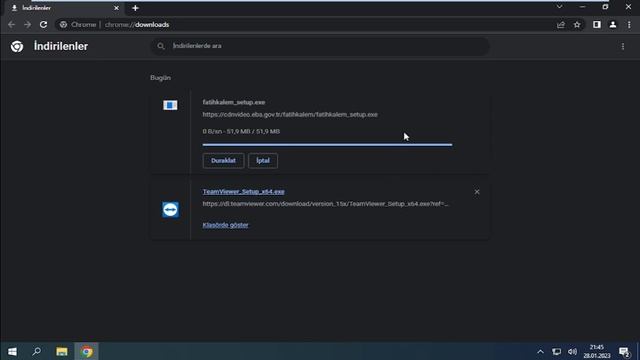Image resolution: width=640 pixels, height=360 pixels.
Task: Show hidden system tray icons
Action: pos(540,351)
